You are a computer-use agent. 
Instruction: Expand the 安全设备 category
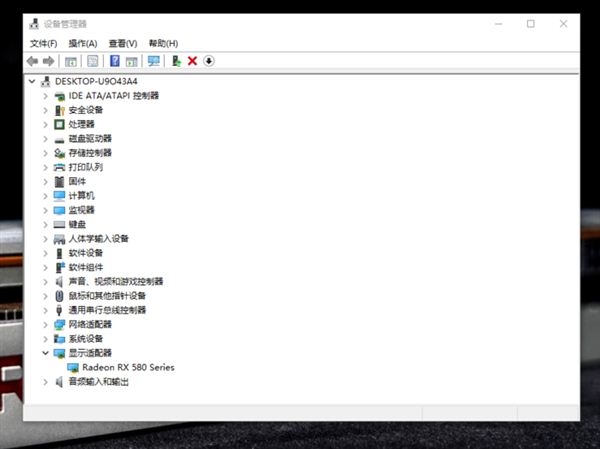[46, 110]
